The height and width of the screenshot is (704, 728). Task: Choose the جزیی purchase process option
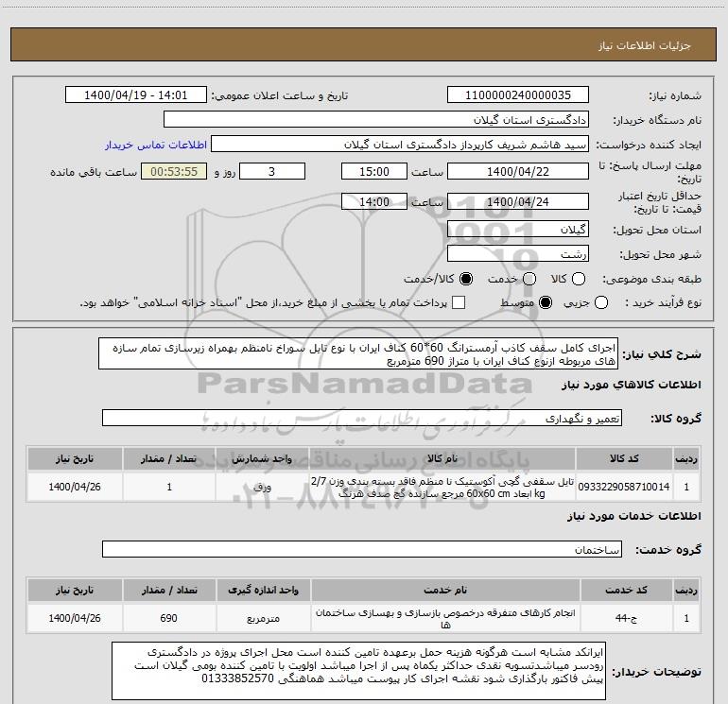click(x=600, y=302)
